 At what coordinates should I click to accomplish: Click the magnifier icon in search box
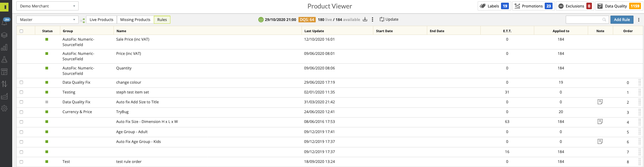pos(604,20)
